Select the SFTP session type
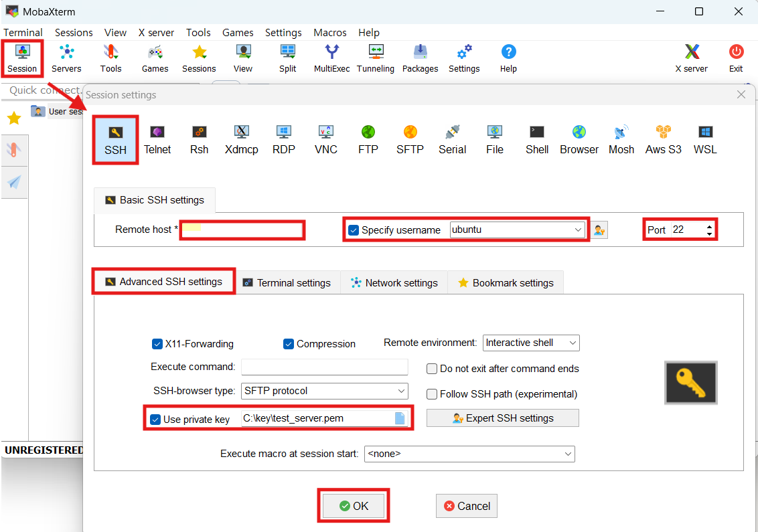This screenshot has width=758, height=532. click(410, 140)
